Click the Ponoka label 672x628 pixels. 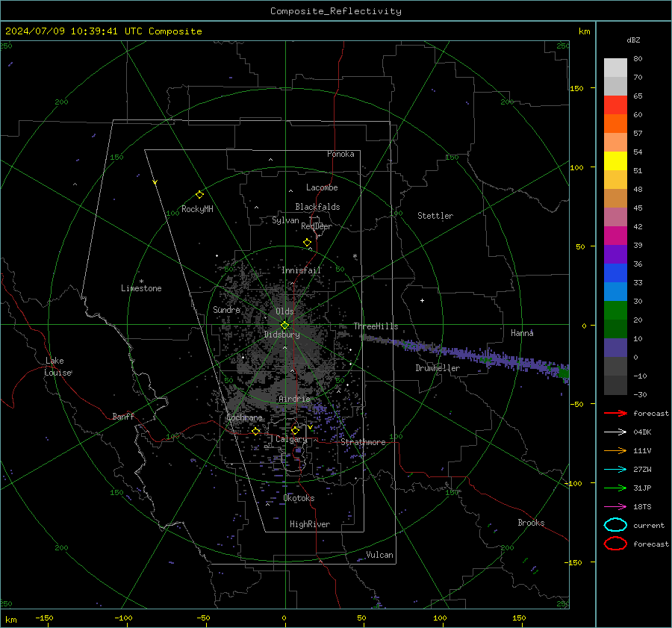pos(340,155)
